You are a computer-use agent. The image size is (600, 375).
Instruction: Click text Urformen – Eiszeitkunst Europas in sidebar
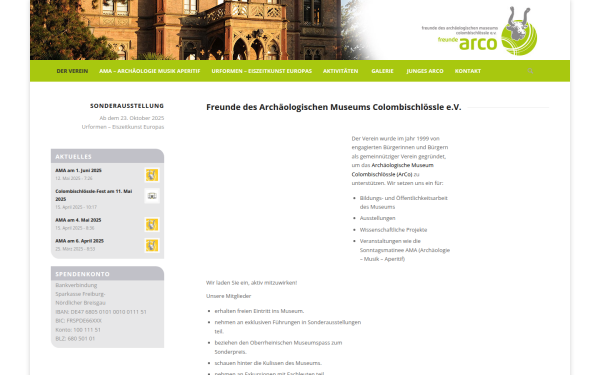[123, 127]
